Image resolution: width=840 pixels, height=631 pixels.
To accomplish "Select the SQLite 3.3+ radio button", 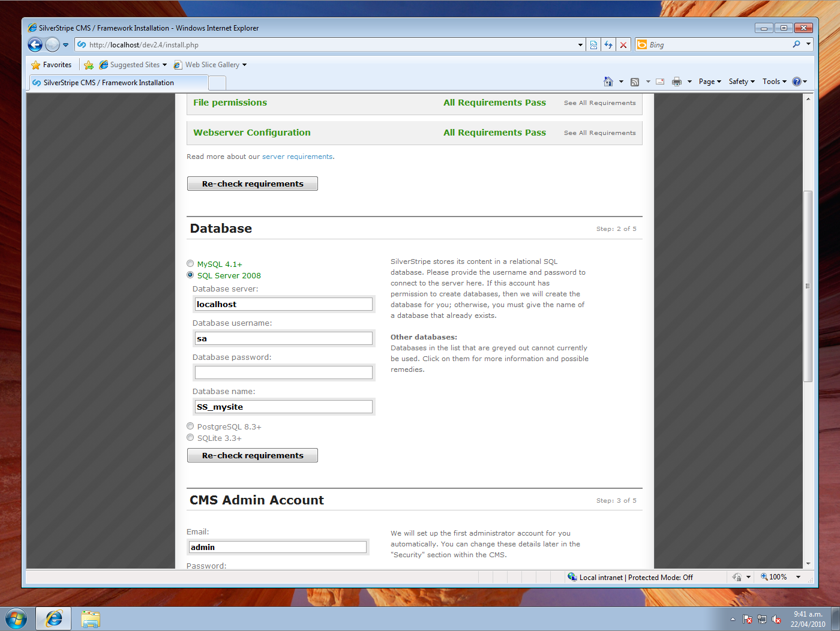I will 190,437.
